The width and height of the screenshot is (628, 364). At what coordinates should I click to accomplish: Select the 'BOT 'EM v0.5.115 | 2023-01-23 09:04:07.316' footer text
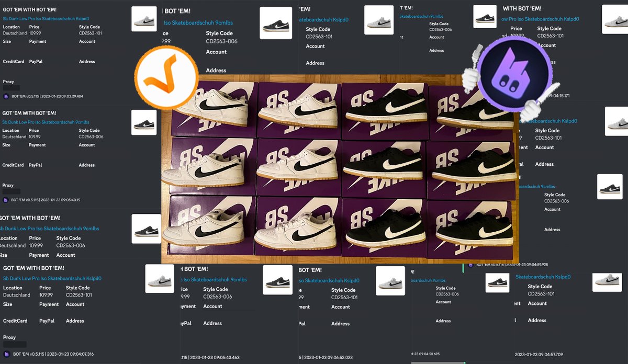pyautogui.click(x=52, y=354)
